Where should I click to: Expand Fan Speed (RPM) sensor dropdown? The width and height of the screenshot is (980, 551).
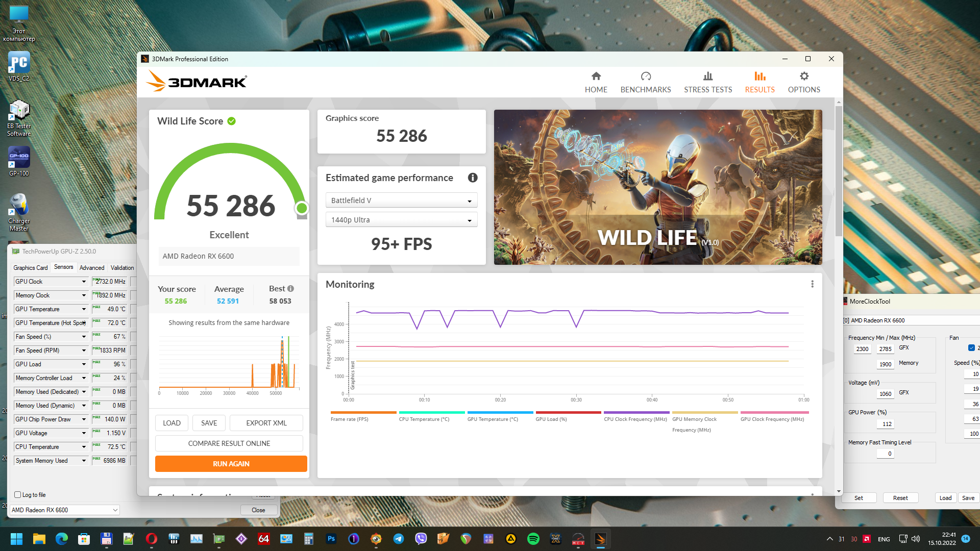pyautogui.click(x=84, y=350)
